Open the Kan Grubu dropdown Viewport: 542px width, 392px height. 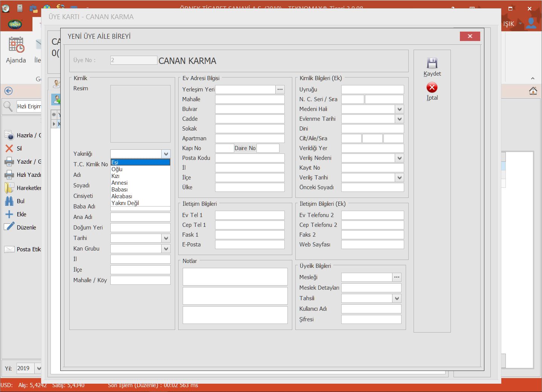click(x=166, y=249)
